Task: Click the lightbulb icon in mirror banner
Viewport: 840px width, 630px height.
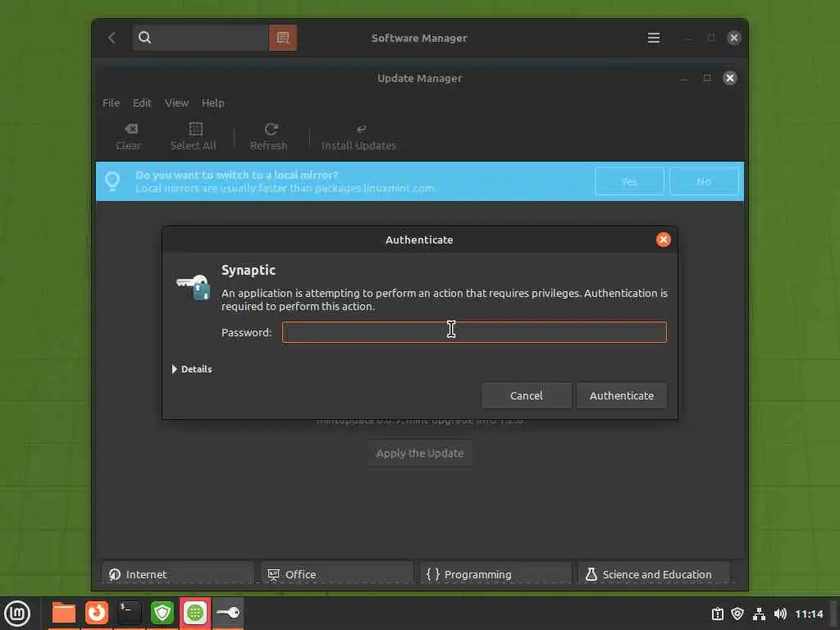Action: coord(112,181)
